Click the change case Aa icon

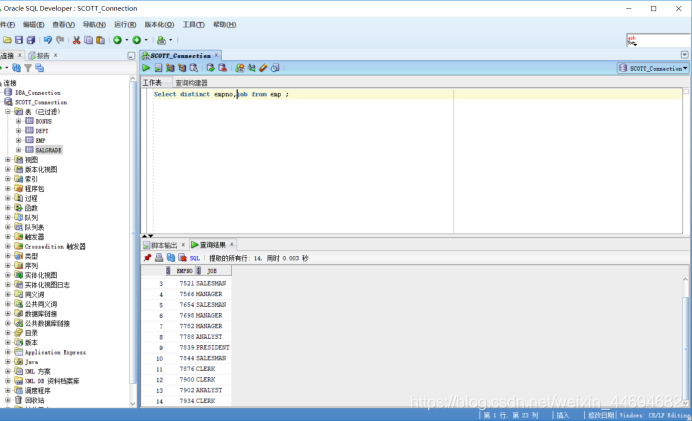[252, 68]
